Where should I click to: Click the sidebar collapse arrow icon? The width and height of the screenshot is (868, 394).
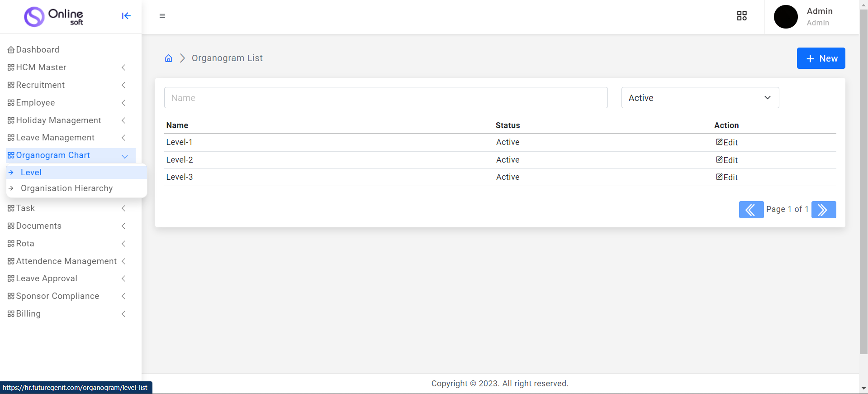tap(126, 16)
